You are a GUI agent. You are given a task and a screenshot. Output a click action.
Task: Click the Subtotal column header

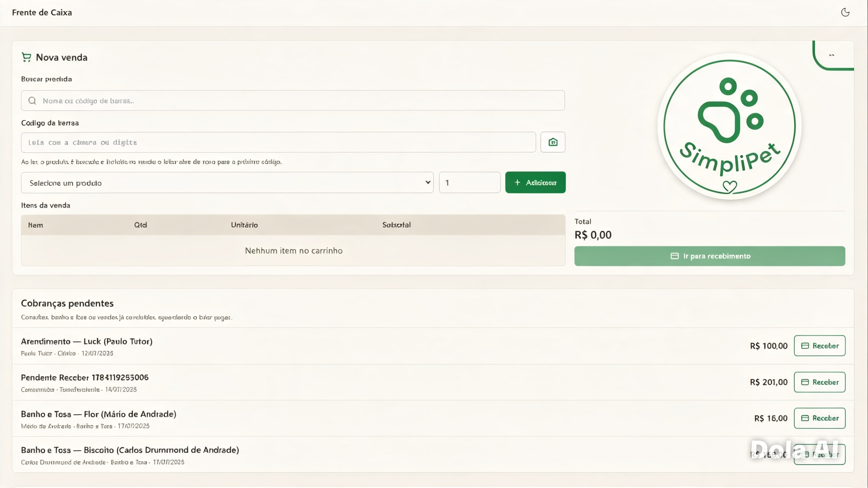(x=396, y=225)
